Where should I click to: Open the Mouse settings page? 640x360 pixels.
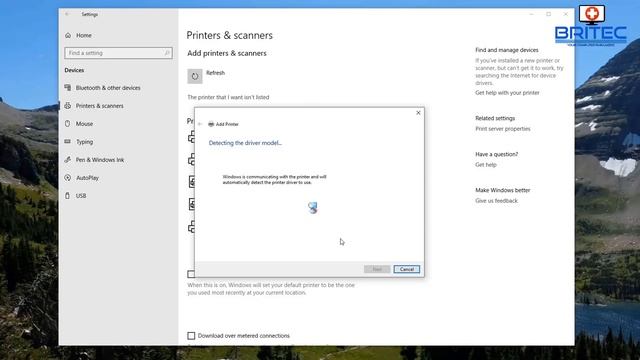click(x=84, y=124)
